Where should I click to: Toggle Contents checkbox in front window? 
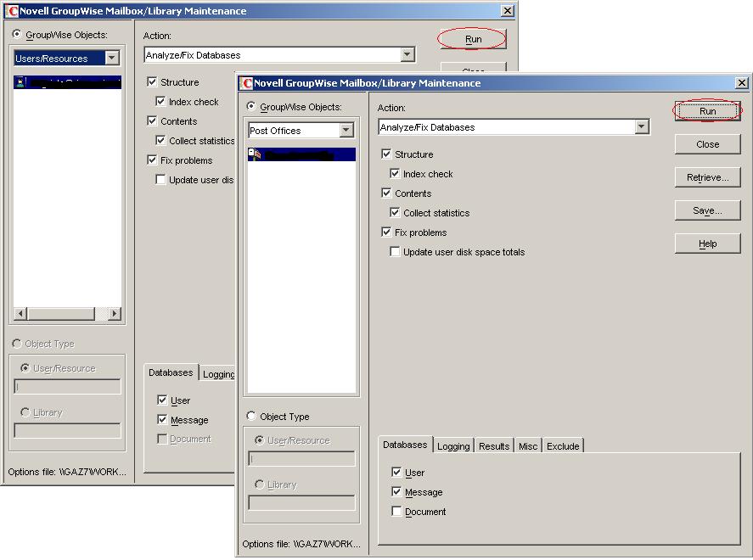(386, 193)
